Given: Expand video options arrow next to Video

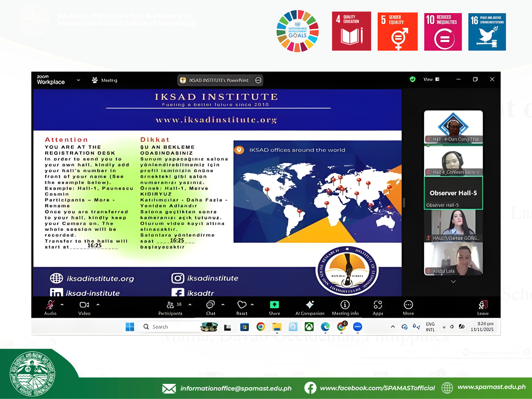Looking at the screenshot, I should tap(98, 305).
